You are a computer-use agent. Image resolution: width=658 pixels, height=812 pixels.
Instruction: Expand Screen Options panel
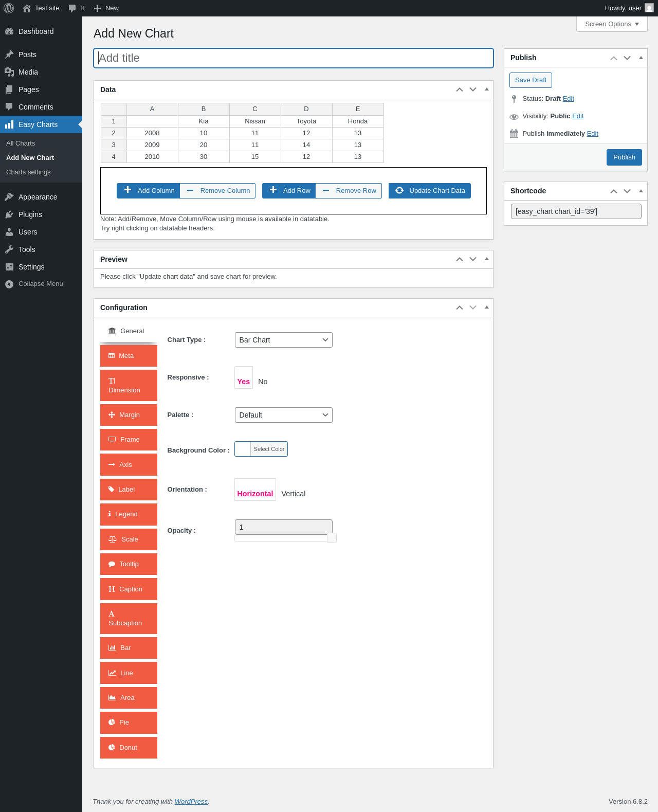(612, 24)
